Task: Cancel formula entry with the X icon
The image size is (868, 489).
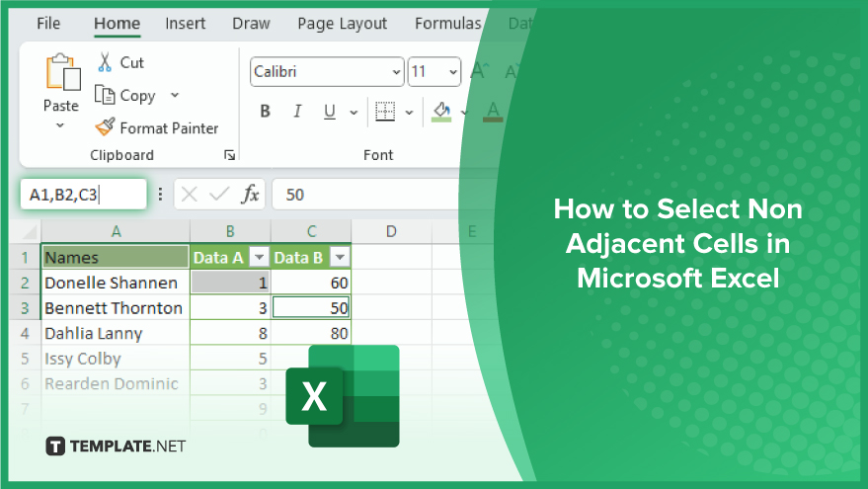Action: 190,195
